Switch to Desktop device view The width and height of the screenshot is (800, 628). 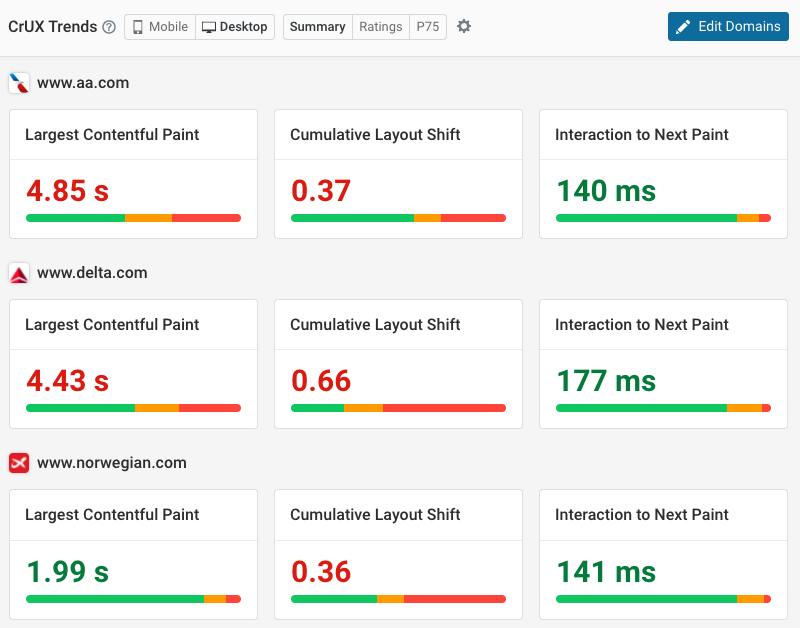coord(235,27)
